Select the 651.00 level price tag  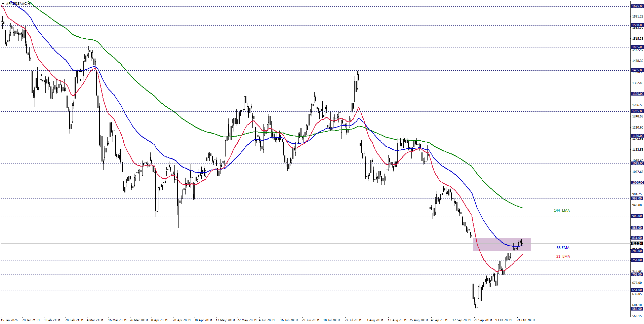pos(637,290)
